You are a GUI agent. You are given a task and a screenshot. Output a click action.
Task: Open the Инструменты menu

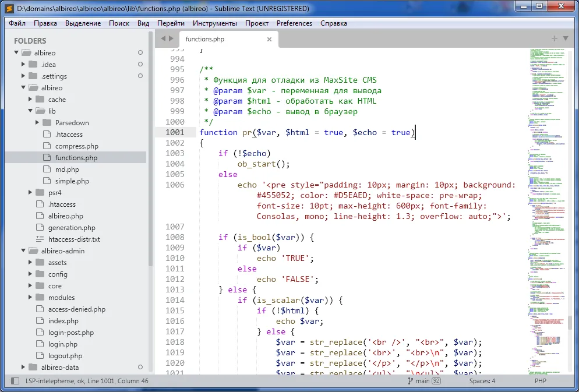pos(214,23)
